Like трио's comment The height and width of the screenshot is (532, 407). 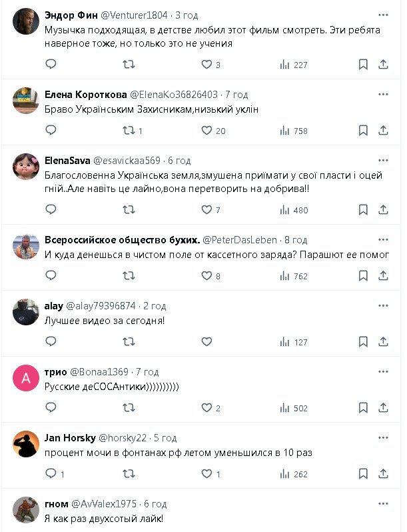206,408
